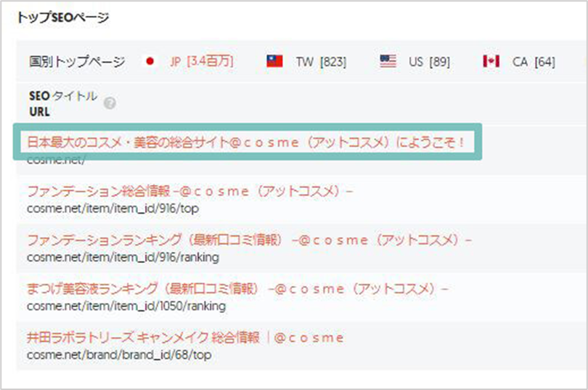Screen dimensions: 588x390
Task: Select the Canada flag icon
Action: [491, 61]
